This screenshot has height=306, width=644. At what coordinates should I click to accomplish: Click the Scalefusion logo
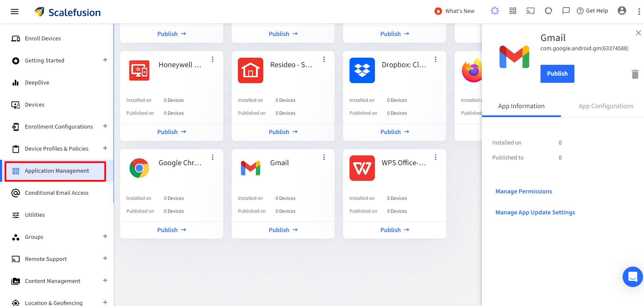[68, 12]
